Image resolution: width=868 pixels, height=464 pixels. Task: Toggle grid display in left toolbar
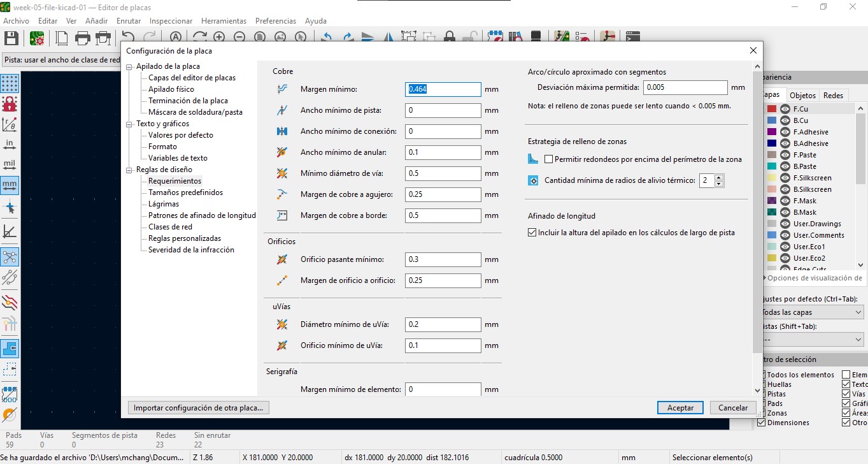[10, 83]
